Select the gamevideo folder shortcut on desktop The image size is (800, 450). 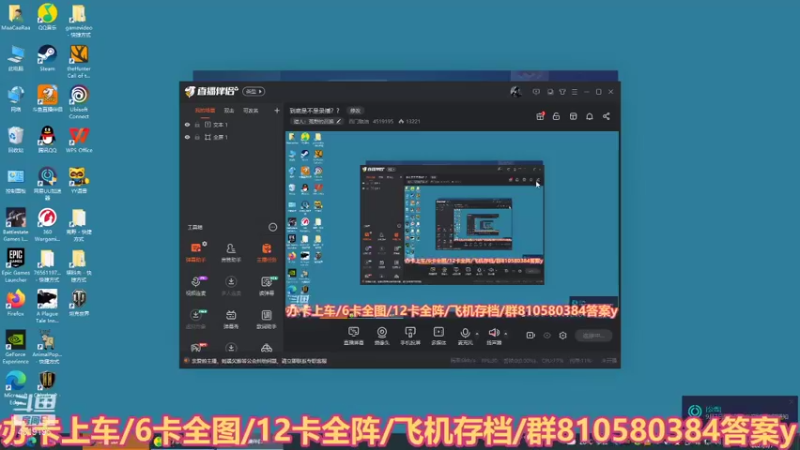[x=79, y=20]
